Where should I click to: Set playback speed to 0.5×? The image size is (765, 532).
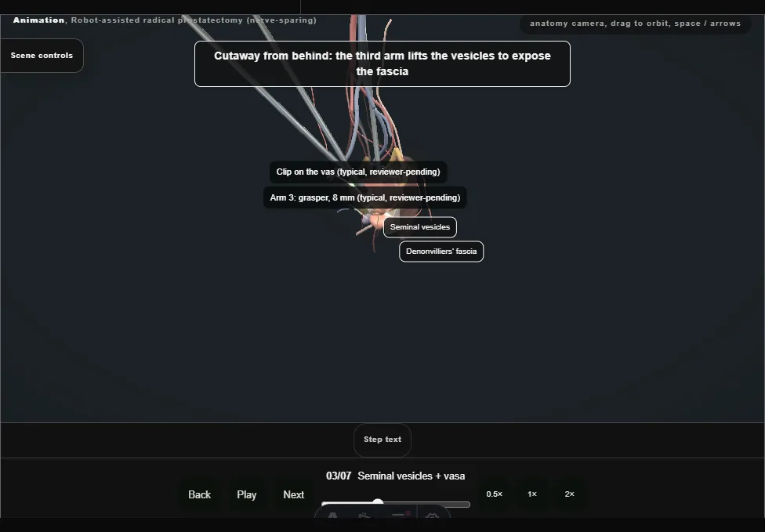point(495,494)
